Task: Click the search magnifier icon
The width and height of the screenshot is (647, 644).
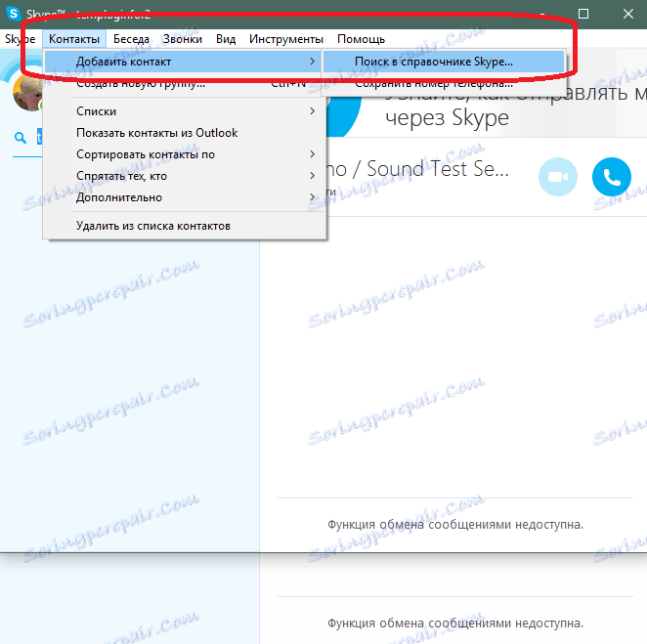Action: pos(21,138)
